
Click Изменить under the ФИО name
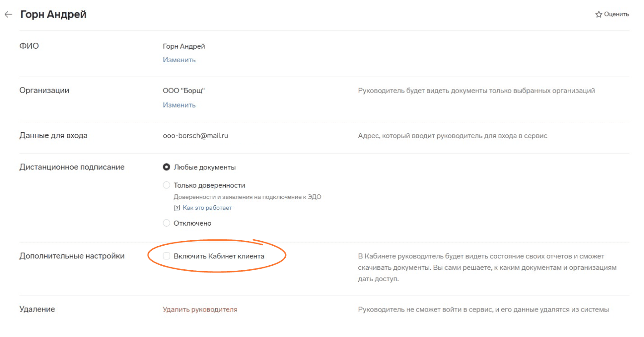coord(179,60)
